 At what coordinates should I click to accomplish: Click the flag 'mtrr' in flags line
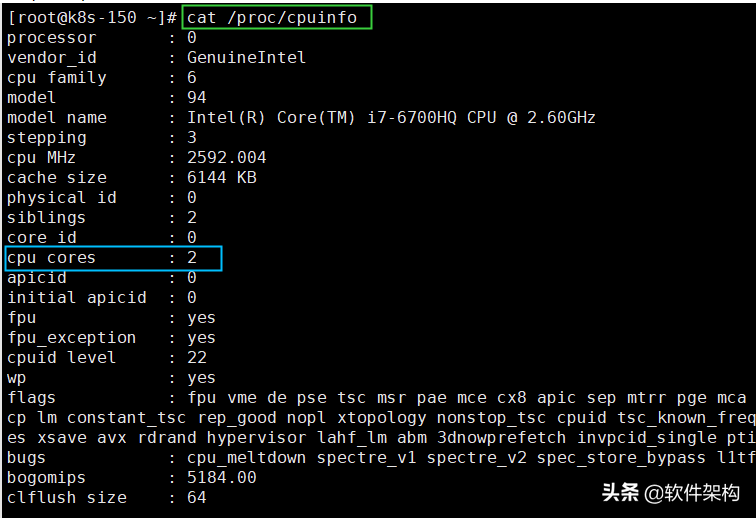pyautogui.click(x=647, y=398)
